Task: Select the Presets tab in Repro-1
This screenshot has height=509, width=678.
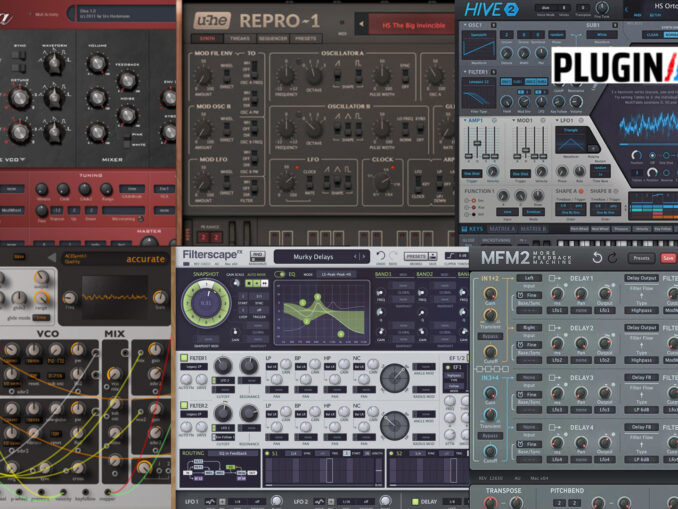Action: coord(306,39)
